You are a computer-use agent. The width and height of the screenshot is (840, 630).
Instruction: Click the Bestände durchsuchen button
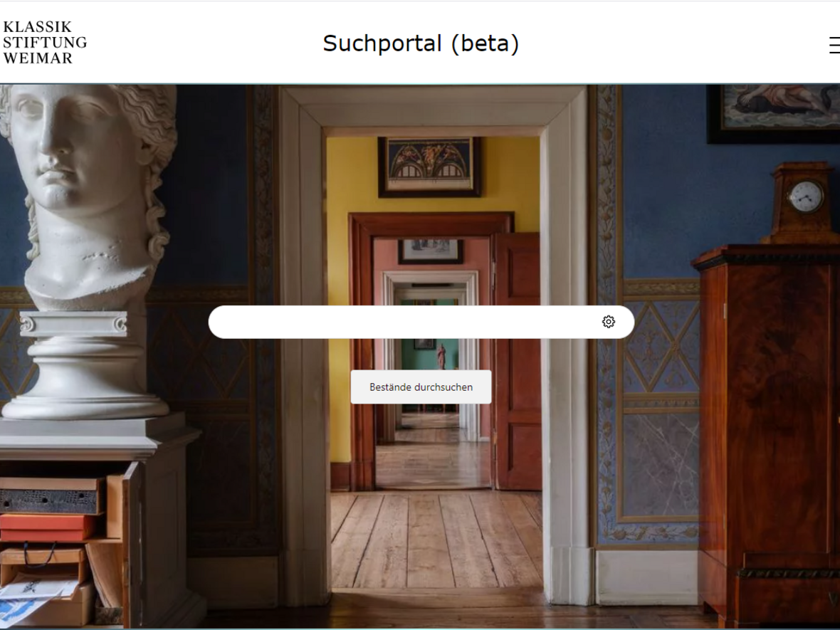[421, 387]
